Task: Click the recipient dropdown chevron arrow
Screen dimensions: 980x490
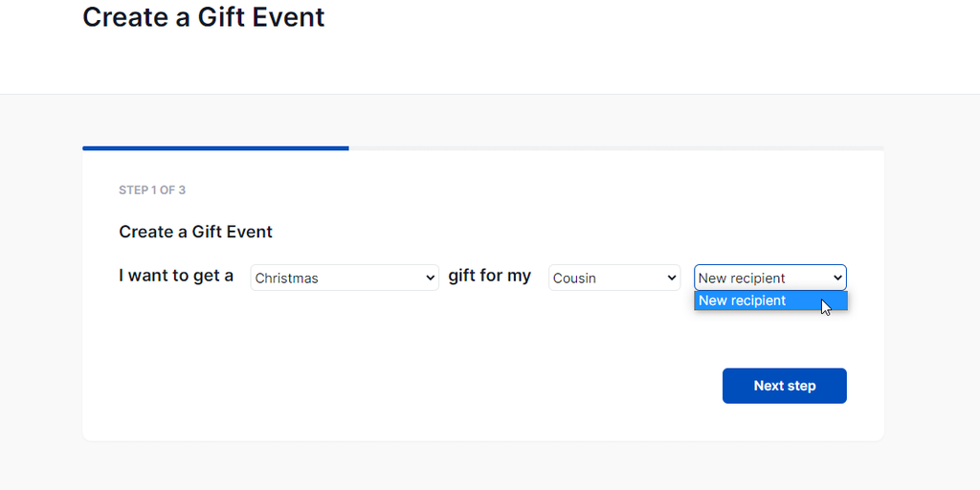Action: tap(837, 278)
